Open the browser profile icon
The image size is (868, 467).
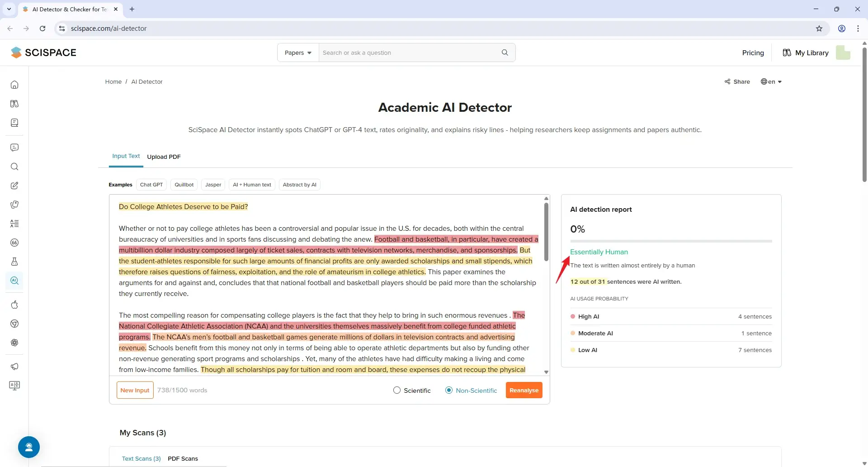pos(842,29)
